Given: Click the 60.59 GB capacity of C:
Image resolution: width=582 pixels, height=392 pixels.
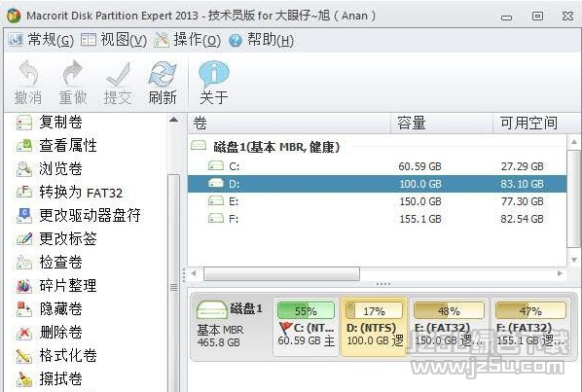Looking at the screenshot, I should click(419, 166).
